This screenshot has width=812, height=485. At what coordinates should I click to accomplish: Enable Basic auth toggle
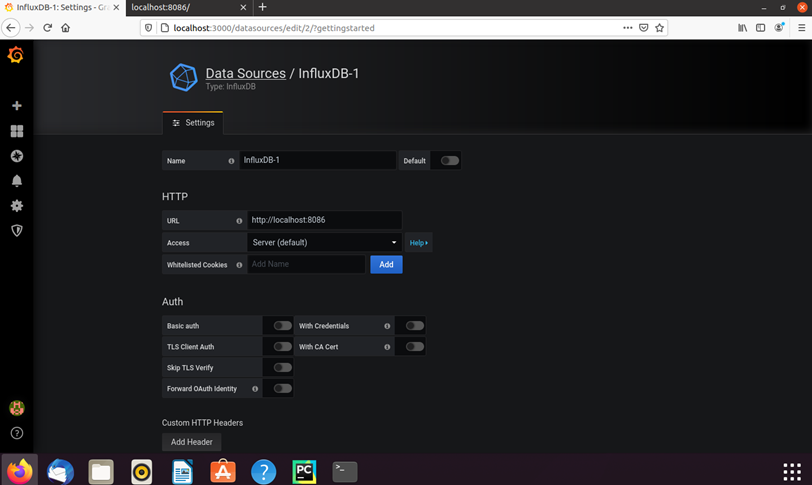pos(282,326)
